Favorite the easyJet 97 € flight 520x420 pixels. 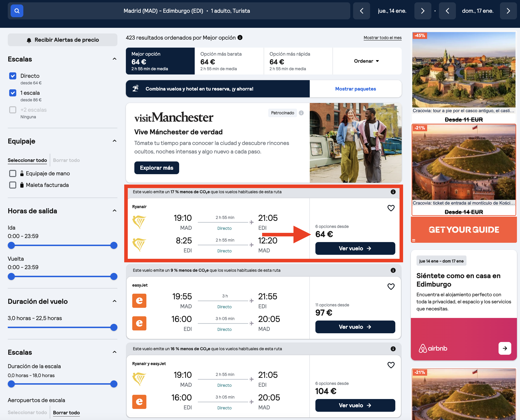[391, 286]
